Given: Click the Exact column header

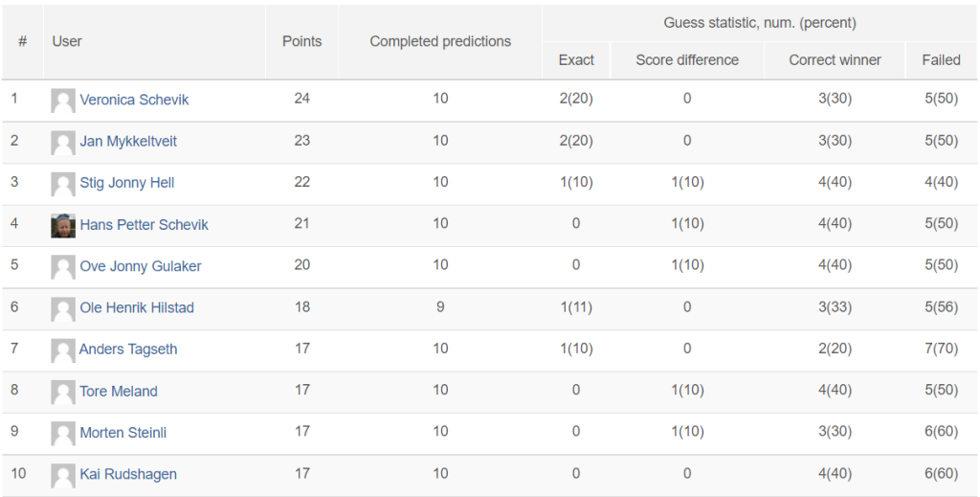Looking at the screenshot, I should tap(576, 60).
